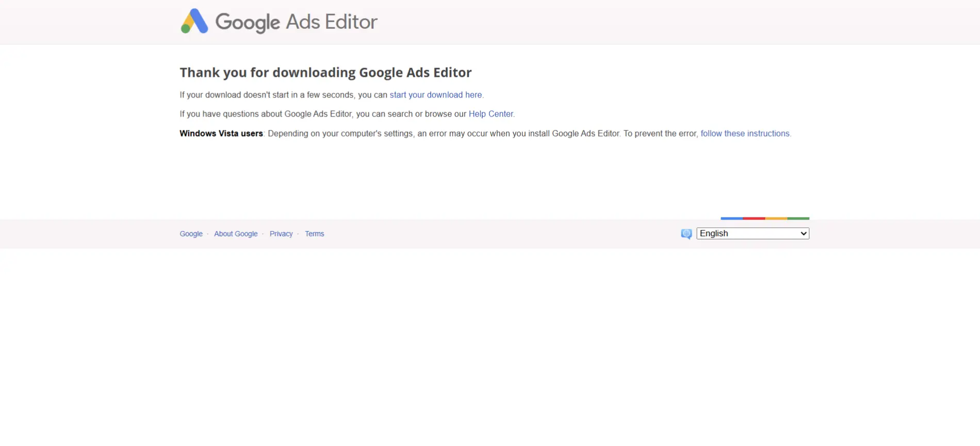Click the "start your download here" link
Image resolution: width=980 pixels, height=446 pixels.
(x=436, y=95)
